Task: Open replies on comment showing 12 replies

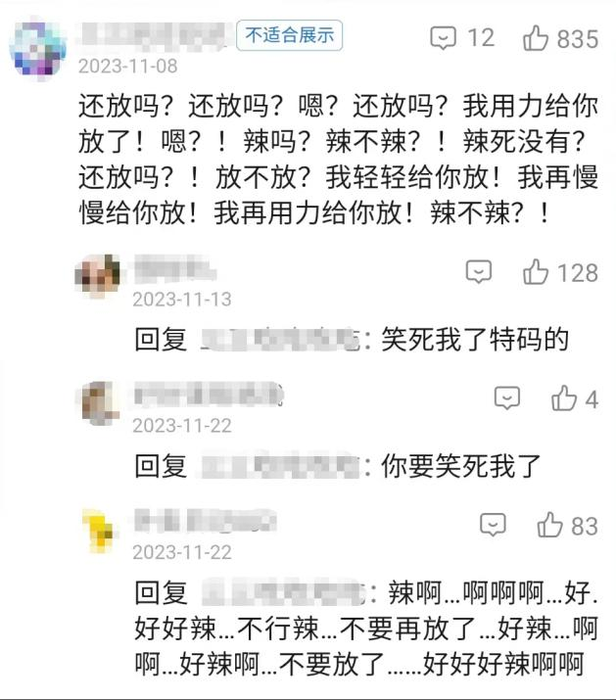Action: click(x=443, y=38)
